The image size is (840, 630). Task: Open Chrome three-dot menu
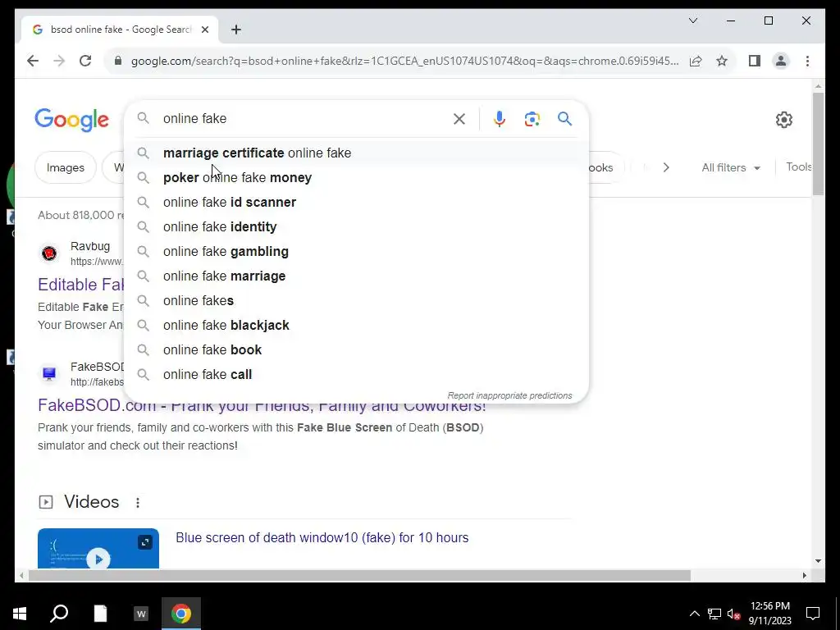tap(807, 61)
